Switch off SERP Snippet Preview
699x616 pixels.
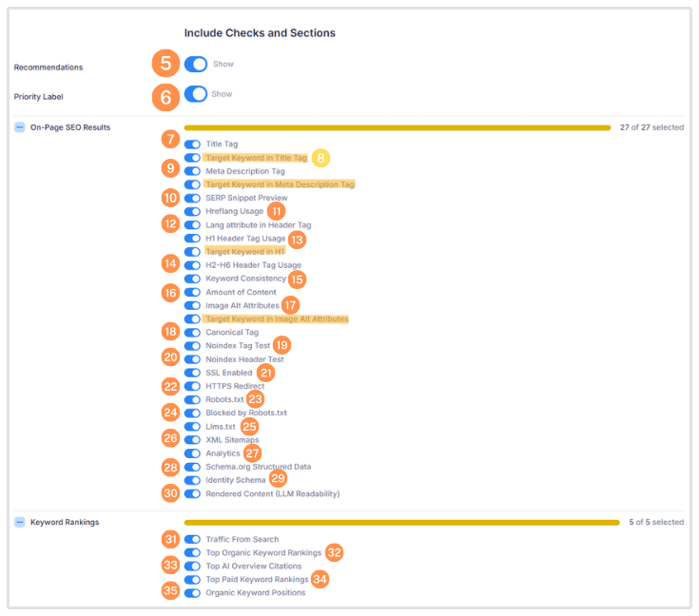[192, 198]
